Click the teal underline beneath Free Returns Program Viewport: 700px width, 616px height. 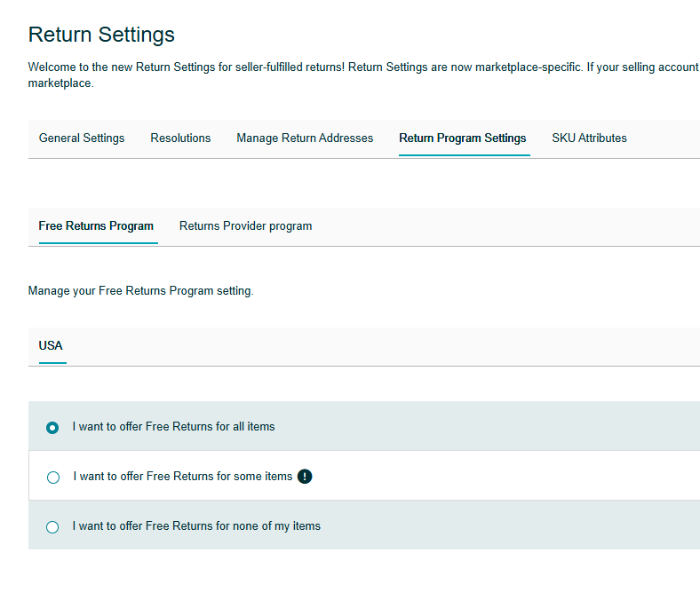click(99, 243)
